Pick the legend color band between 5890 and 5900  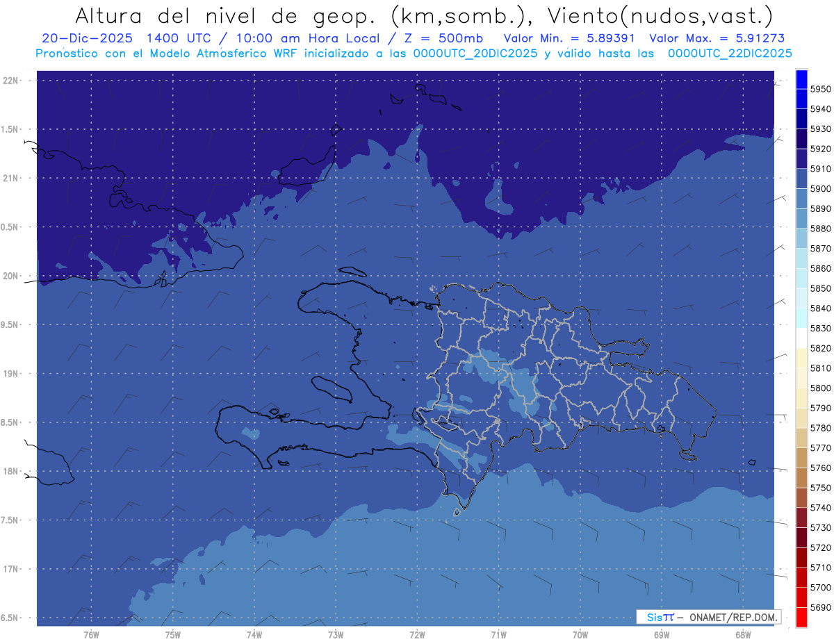801,199
